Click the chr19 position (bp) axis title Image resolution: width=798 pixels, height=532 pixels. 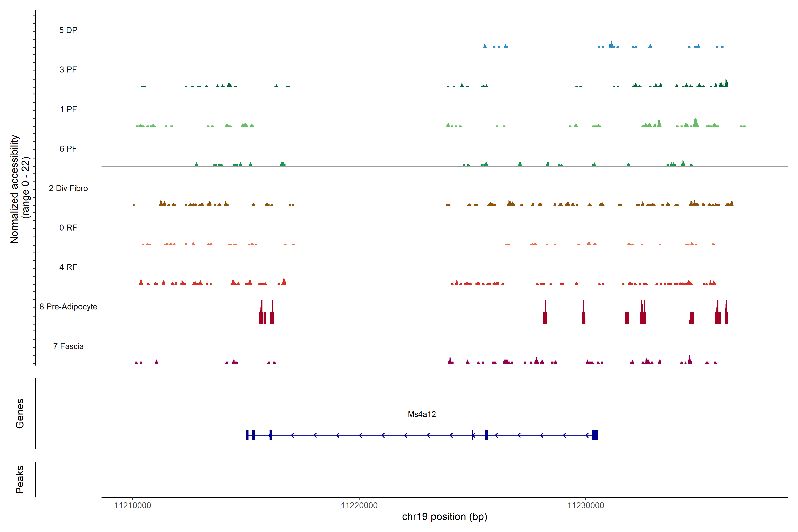(x=444, y=517)
